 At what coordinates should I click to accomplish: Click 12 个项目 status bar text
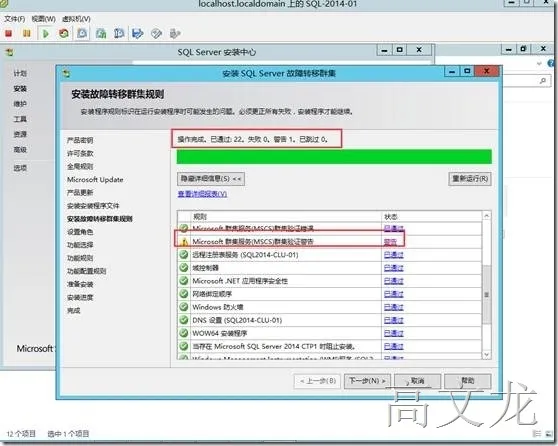[21, 434]
